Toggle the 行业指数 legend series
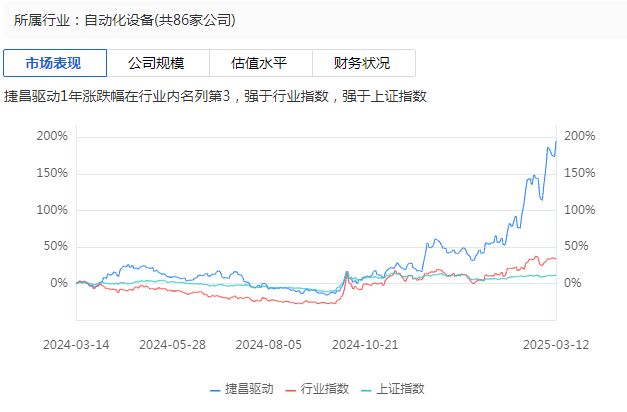 317,389
